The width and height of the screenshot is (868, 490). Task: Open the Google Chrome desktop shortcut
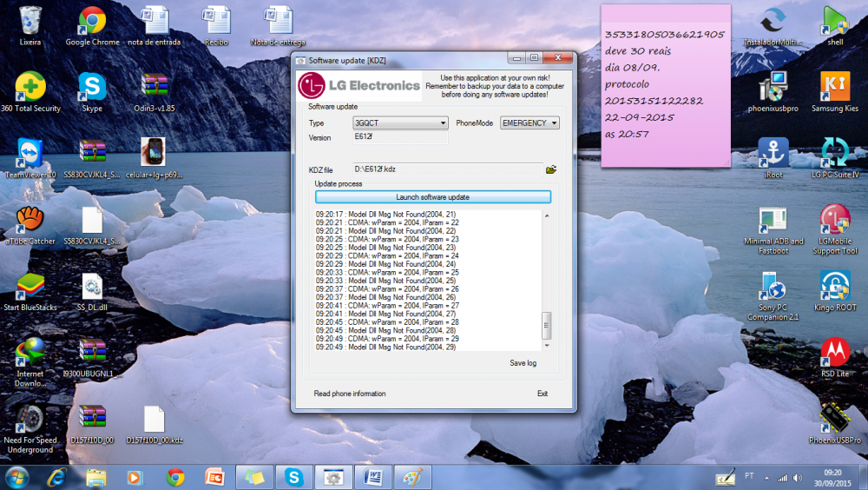[93, 26]
